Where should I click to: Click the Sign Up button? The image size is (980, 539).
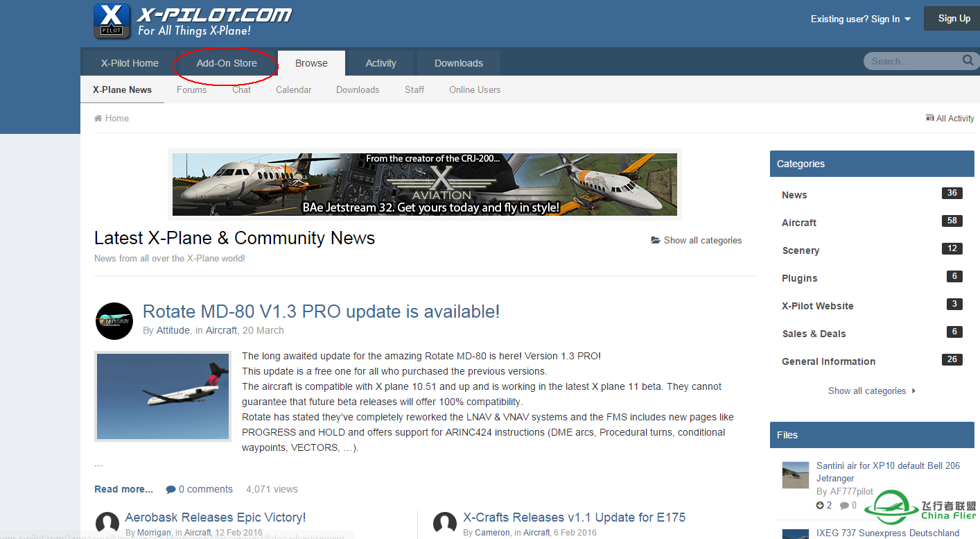[954, 19]
